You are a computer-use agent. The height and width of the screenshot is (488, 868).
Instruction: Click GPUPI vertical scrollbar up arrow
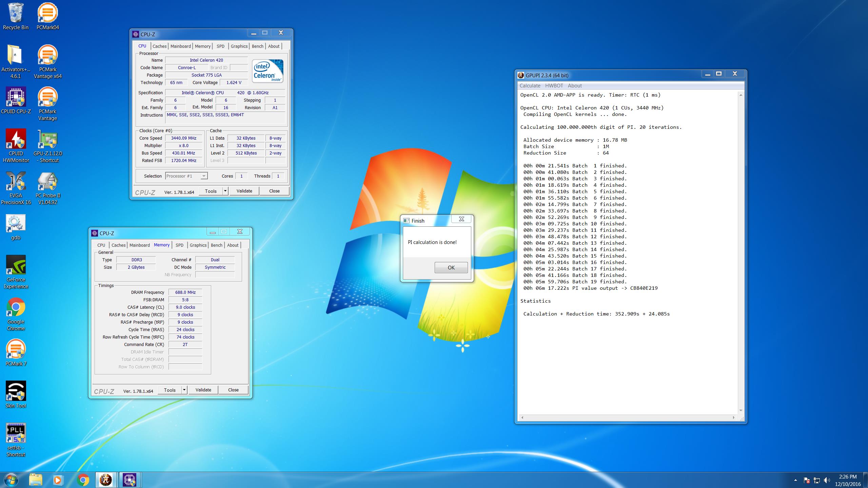click(741, 95)
